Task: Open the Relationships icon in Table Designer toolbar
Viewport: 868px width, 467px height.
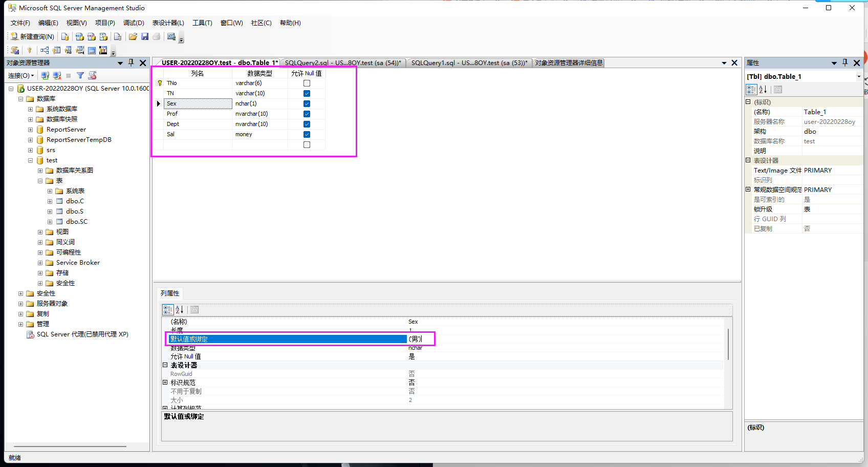Action: click(45, 50)
